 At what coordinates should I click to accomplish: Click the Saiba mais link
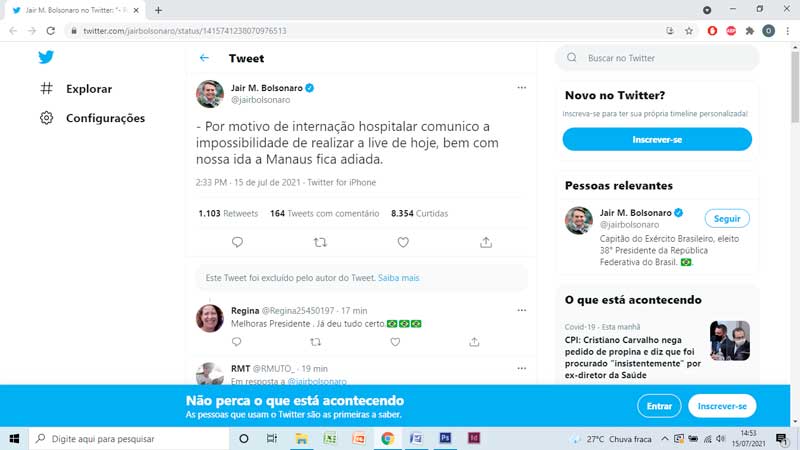tap(398, 278)
